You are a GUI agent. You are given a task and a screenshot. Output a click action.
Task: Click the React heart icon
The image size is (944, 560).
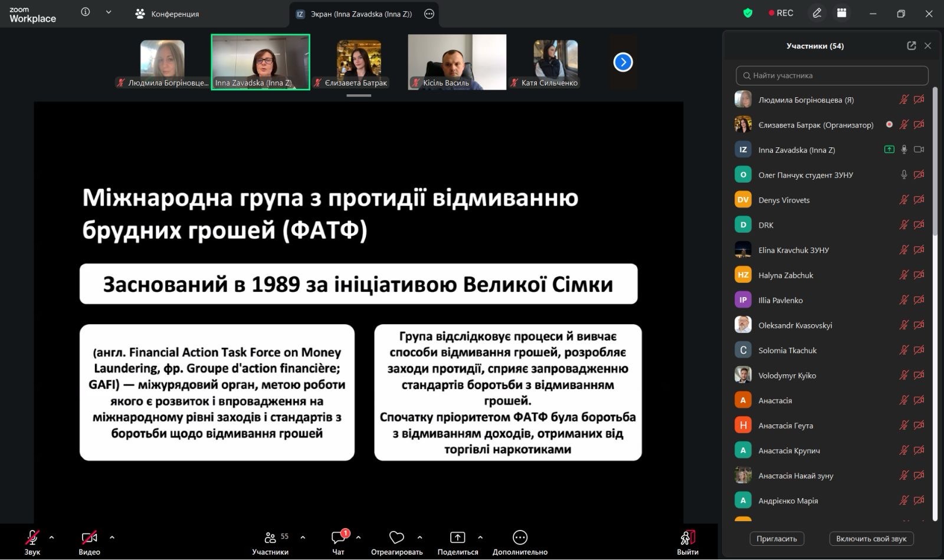pyautogui.click(x=396, y=538)
